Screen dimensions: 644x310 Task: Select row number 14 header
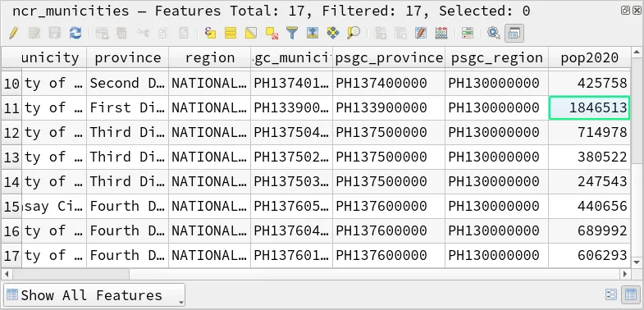click(11, 182)
